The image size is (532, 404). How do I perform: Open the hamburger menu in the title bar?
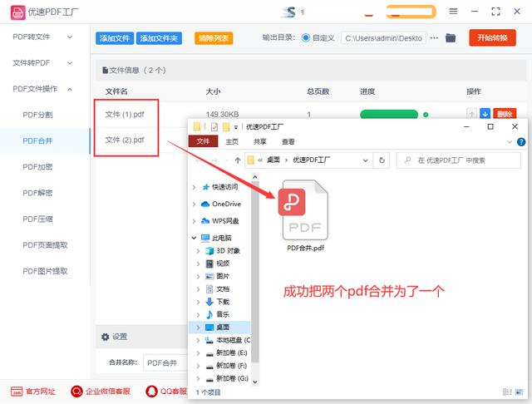(453, 12)
